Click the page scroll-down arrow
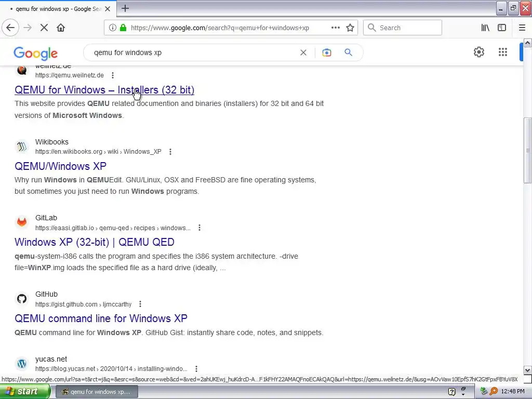The image size is (532, 399). [528, 370]
